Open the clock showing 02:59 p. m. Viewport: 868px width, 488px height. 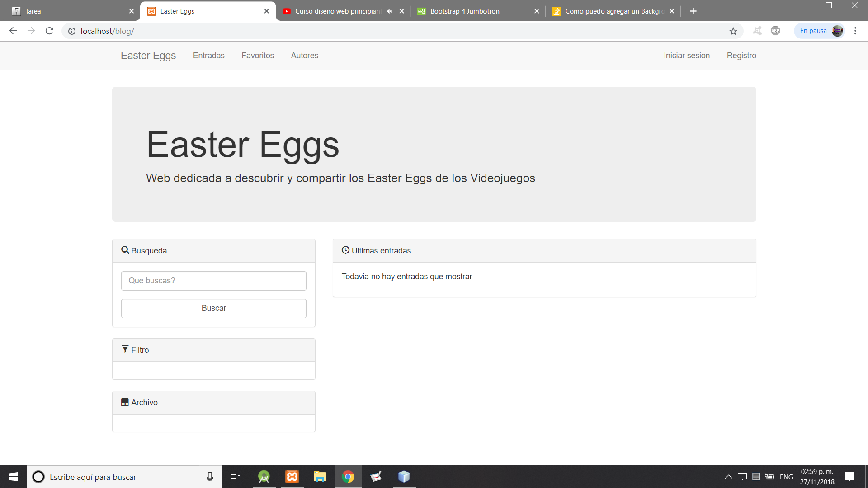(817, 477)
